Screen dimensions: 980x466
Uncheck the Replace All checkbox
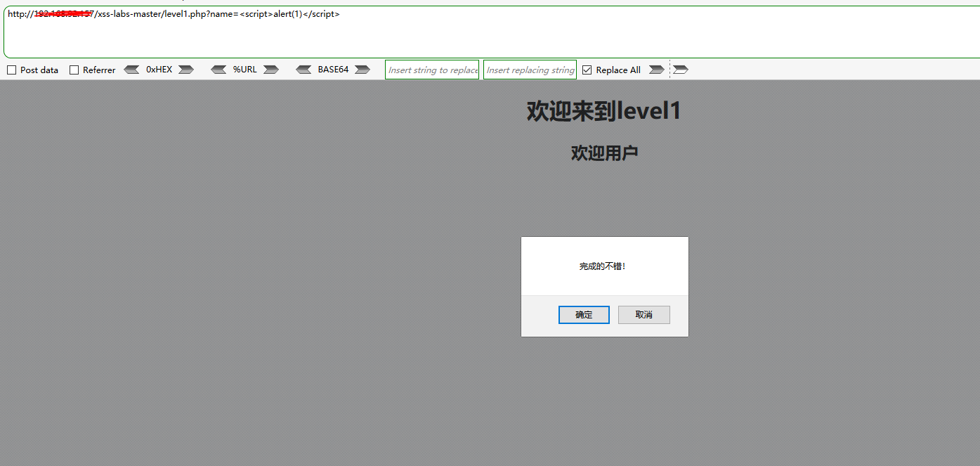[587, 70]
